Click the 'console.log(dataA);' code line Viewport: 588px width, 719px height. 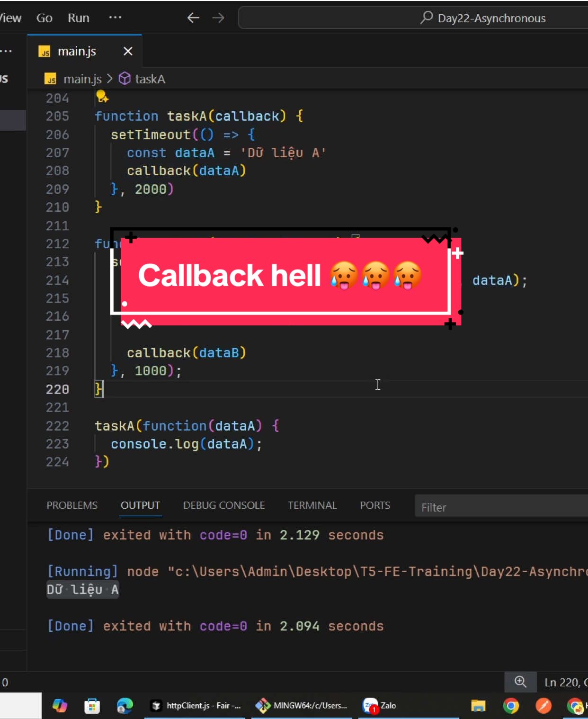[187, 444]
